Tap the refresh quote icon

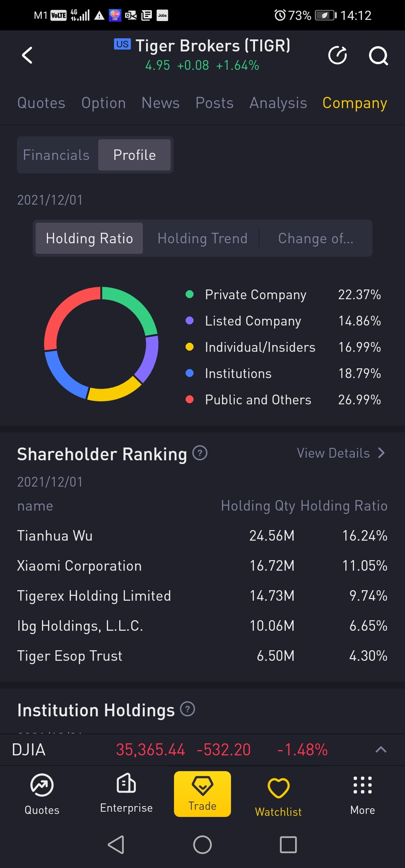point(337,56)
